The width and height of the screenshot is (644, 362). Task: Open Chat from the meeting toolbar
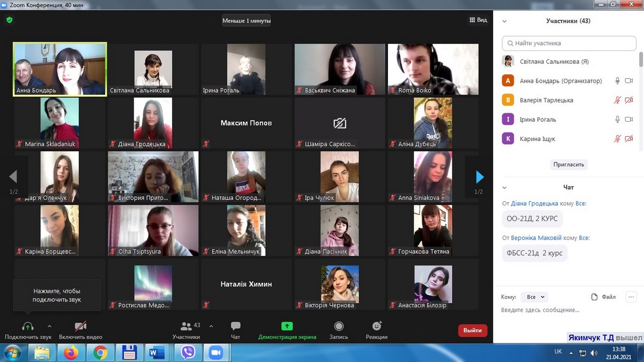235,326
